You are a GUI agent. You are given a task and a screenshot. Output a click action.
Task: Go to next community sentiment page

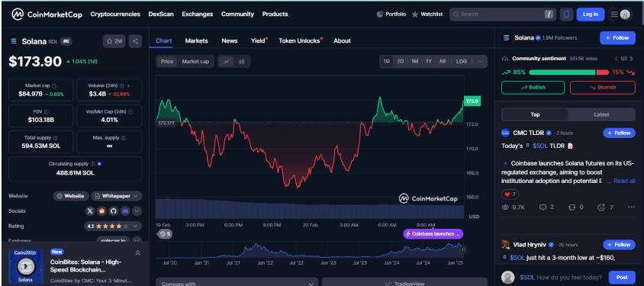[631, 59]
